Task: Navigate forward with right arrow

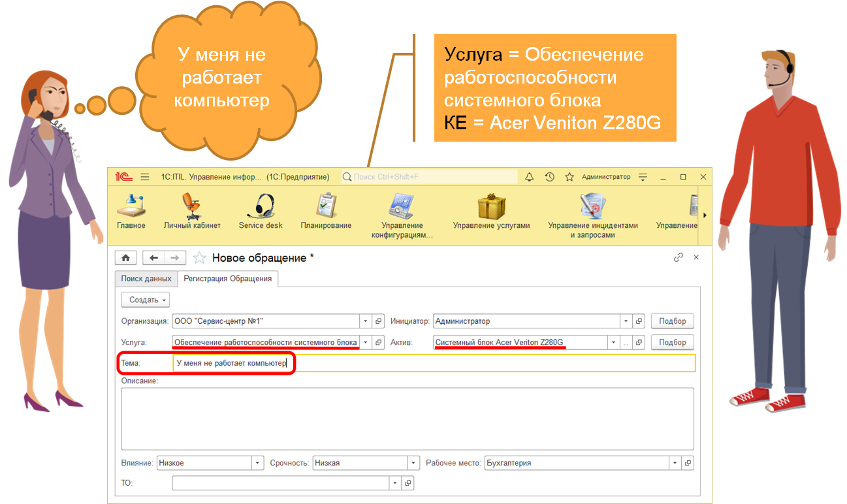Action: point(175,258)
